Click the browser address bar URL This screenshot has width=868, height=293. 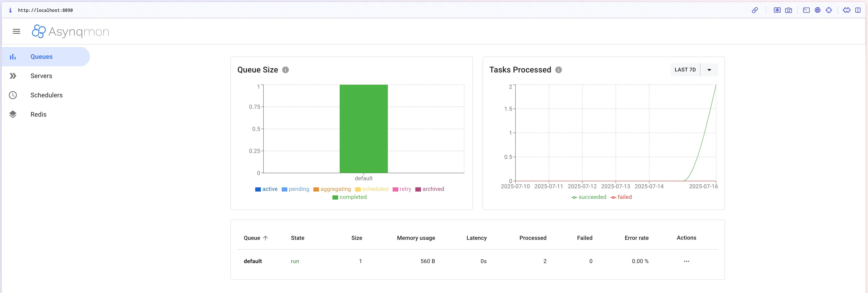45,10
